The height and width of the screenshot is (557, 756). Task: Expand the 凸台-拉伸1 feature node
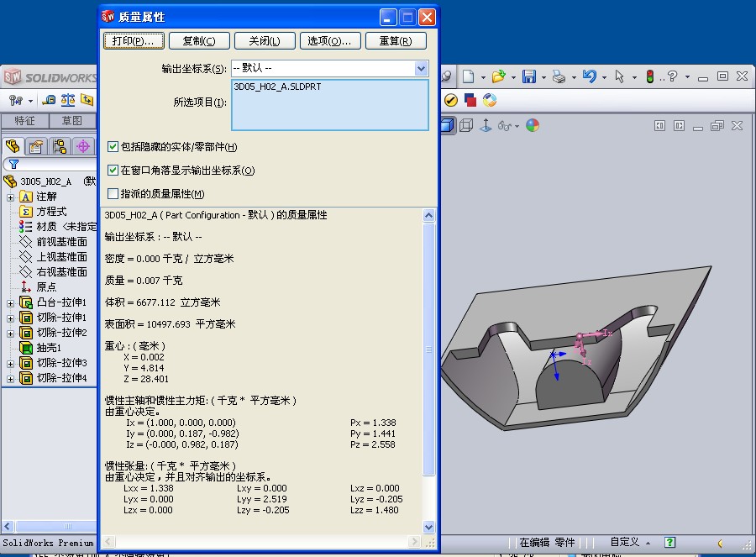point(10,302)
